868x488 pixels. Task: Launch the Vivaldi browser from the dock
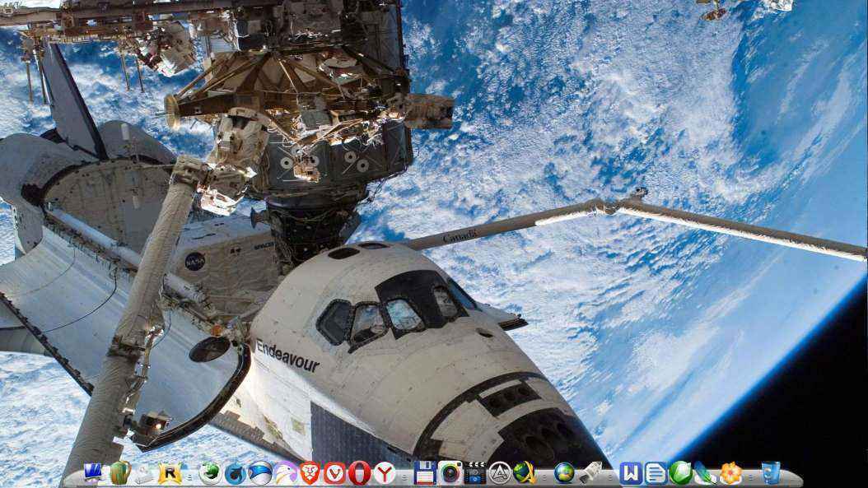point(334,474)
